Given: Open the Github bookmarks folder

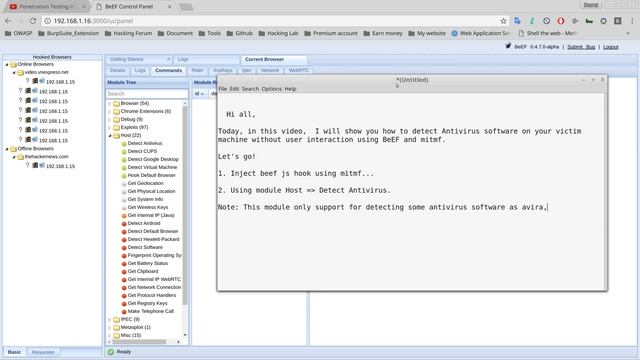Looking at the screenshot, I should pos(240,33).
